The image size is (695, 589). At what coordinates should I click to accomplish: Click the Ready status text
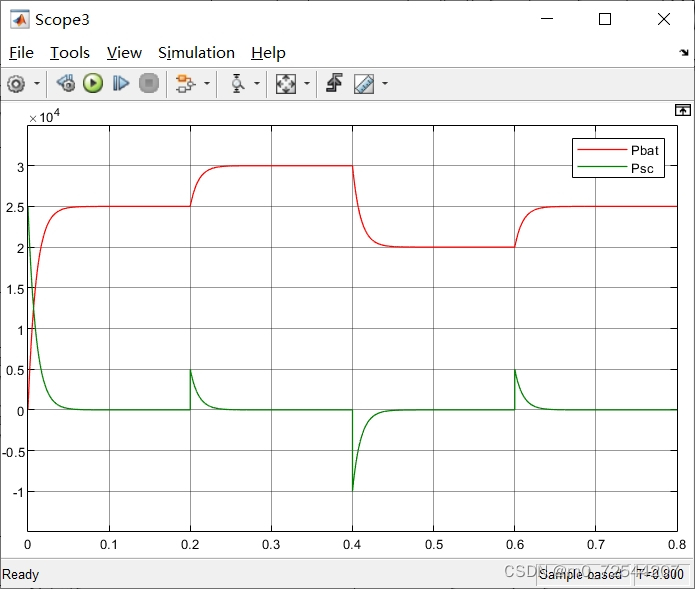click(x=20, y=575)
